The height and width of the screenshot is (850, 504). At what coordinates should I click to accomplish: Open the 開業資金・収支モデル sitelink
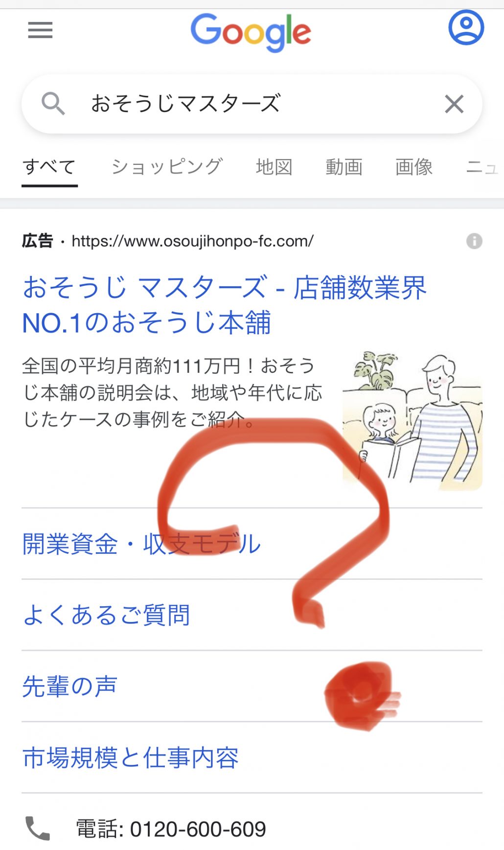click(x=141, y=544)
